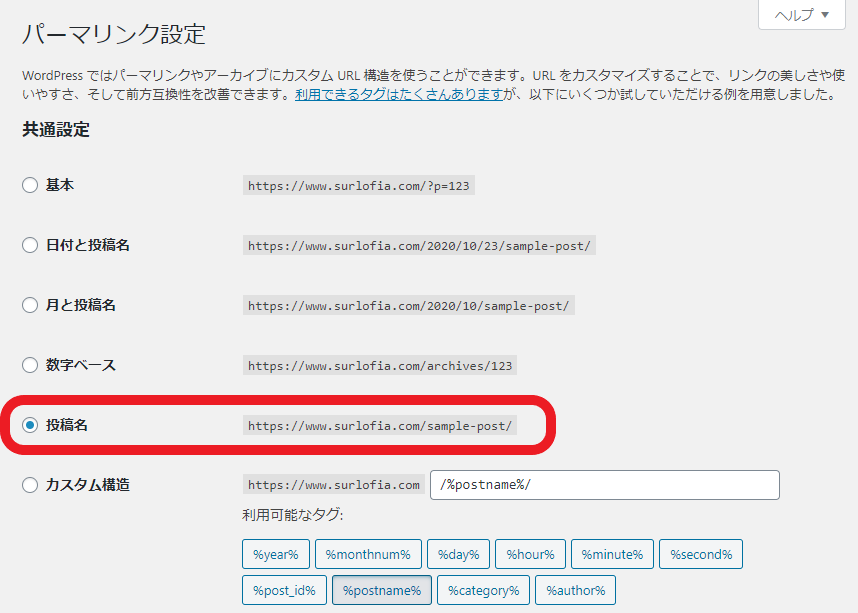Viewport: 858px width, 613px height.
Task: Choose the カスタム構造 radio option
Action: point(30,485)
